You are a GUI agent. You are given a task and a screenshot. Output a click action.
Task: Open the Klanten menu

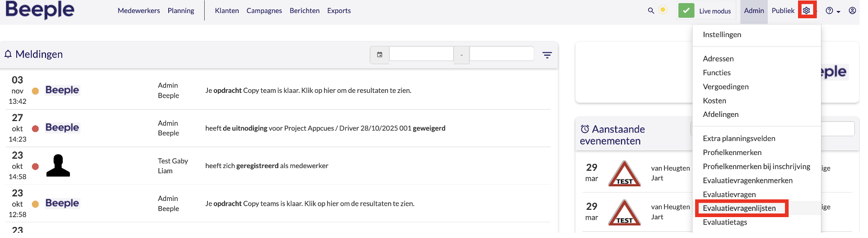coord(227,10)
